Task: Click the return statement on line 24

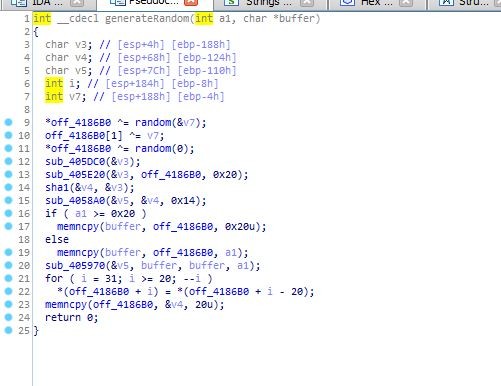Action: point(72,317)
